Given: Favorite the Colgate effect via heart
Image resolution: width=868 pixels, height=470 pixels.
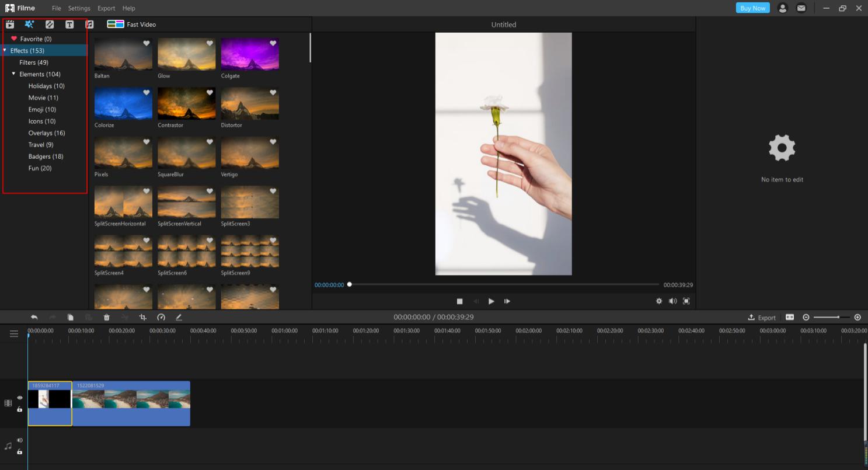Looking at the screenshot, I should point(273,43).
